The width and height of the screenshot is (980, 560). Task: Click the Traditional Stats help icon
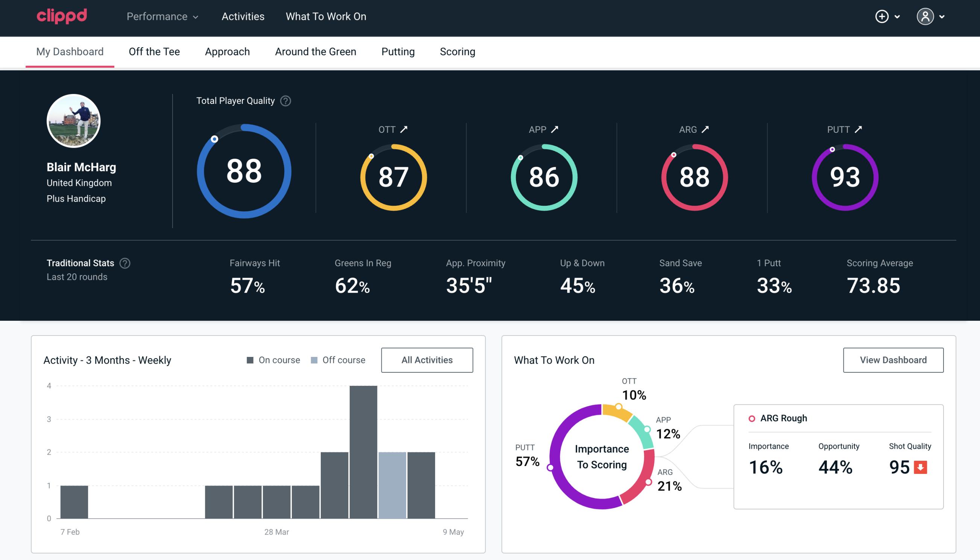[x=124, y=263]
